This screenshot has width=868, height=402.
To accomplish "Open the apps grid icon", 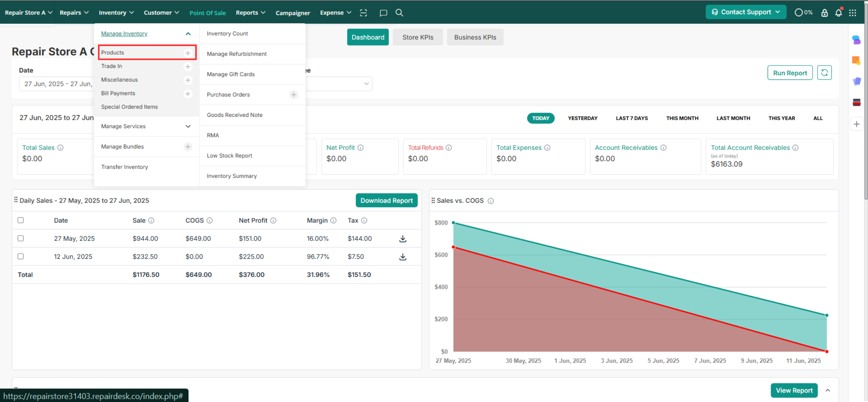I will (x=853, y=13).
